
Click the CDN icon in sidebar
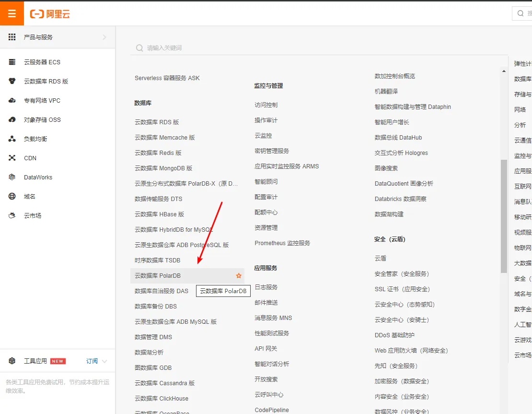tap(12, 158)
